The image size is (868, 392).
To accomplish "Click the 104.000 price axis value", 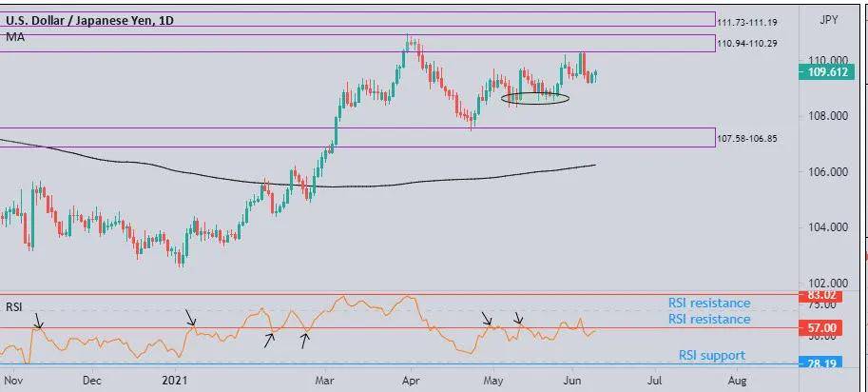I will (830, 227).
